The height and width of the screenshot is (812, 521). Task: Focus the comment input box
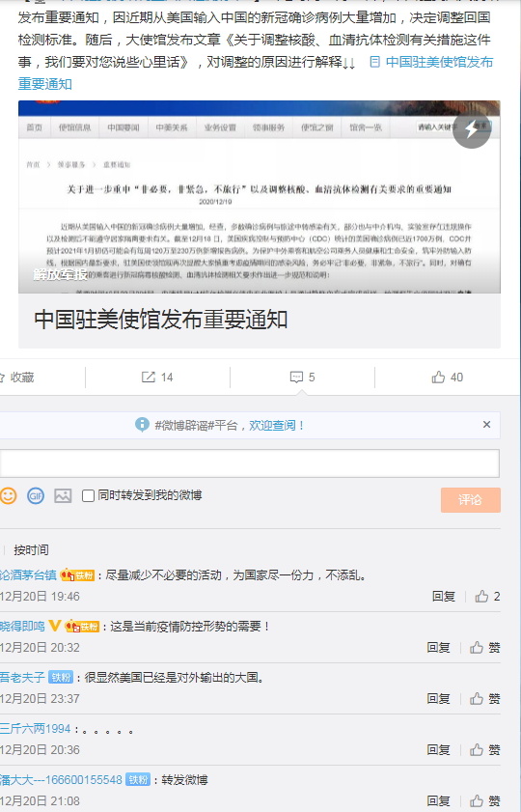tap(249, 462)
